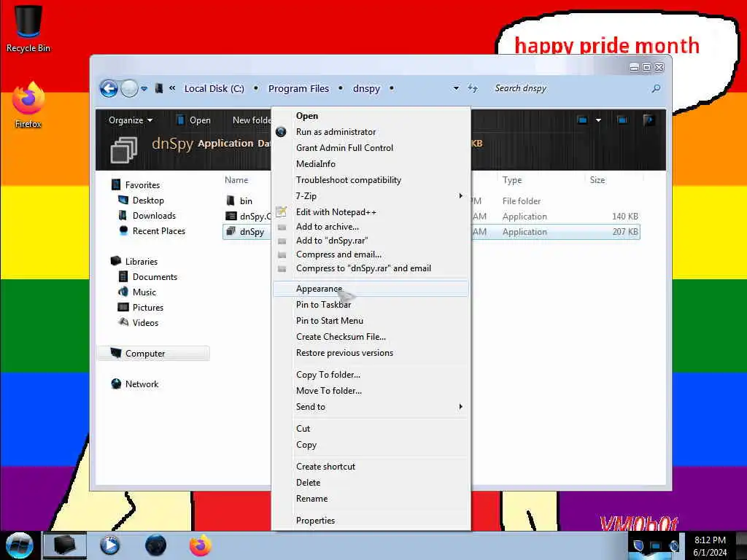Click the Local Disk (C:) breadcrumb
This screenshot has width=747, height=560.
click(214, 88)
